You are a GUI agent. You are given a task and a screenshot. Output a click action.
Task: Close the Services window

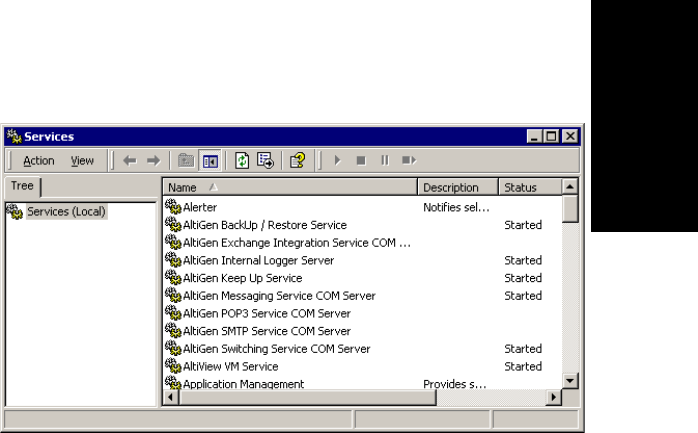570,136
